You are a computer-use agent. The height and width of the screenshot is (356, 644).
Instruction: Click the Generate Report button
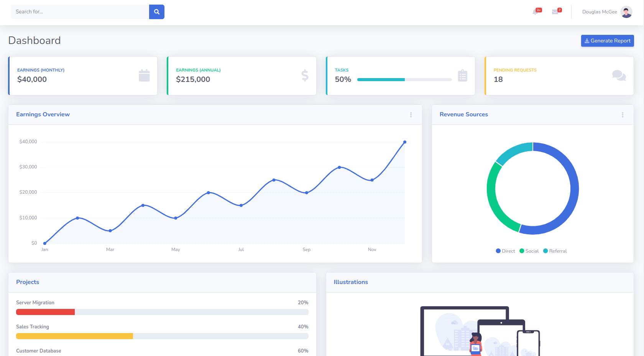(608, 41)
